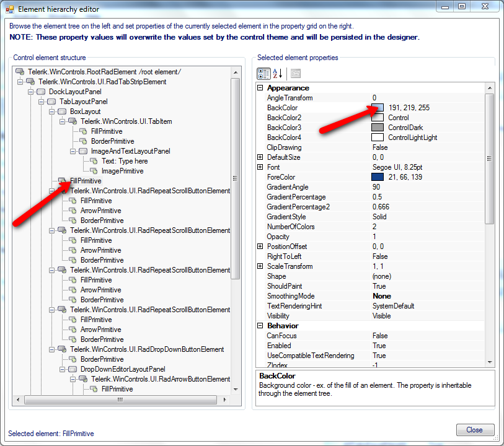Click the NumberOfColors value 2
The height and width of the screenshot is (446, 504).
374,227
